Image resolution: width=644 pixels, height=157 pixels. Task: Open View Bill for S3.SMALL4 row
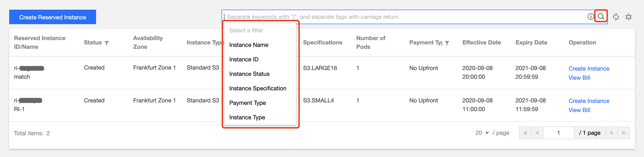point(579,110)
